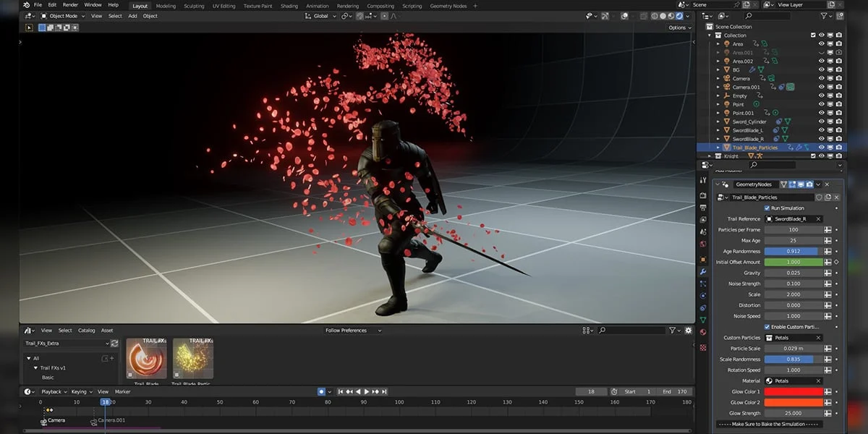
Task: Hide Sword_Cylinder with its eye icon
Action: pyautogui.click(x=821, y=122)
